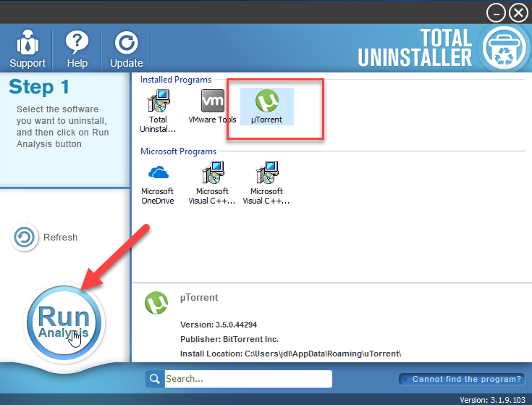The height and width of the screenshot is (405, 532).
Task: Select the µTorrent program icon
Action: tap(266, 107)
